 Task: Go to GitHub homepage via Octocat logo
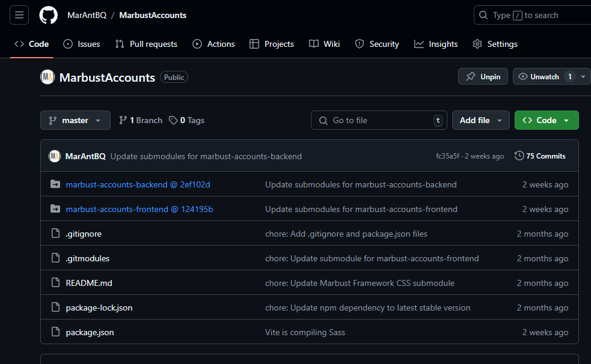[x=49, y=15]
